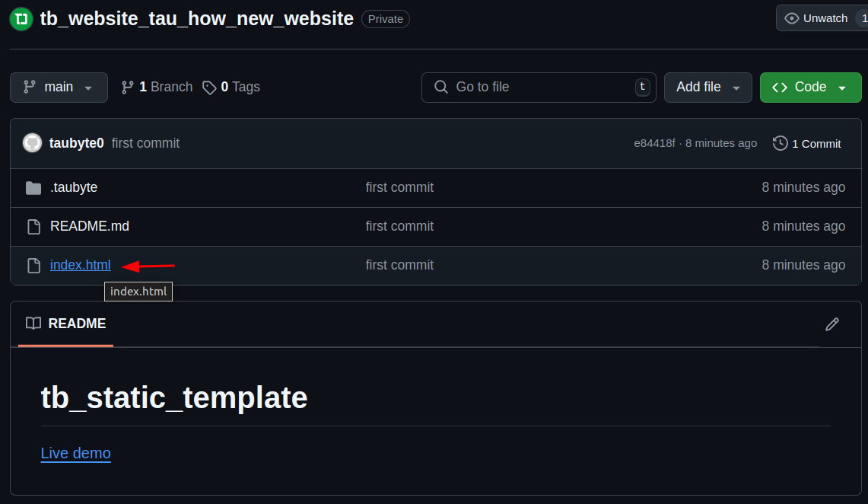The image size is (868, 504).
Task: Open the README.md file
Action: 89,227
